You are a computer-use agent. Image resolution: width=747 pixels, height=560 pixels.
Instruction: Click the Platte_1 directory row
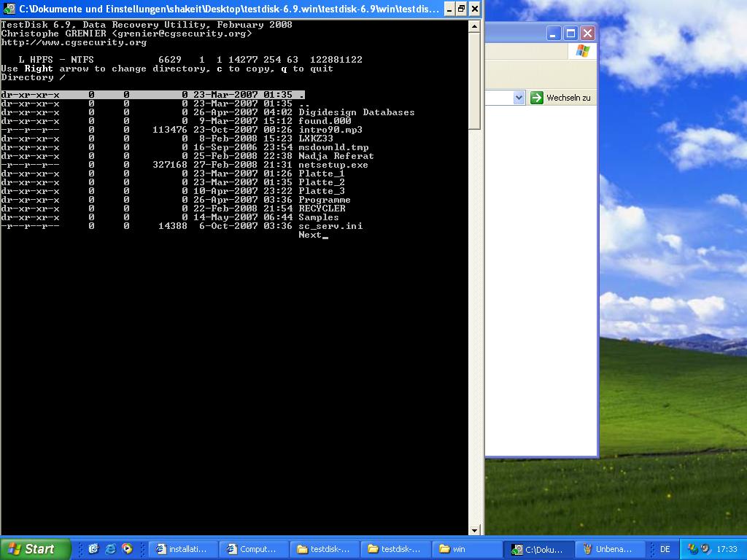[x=173, y=174]
